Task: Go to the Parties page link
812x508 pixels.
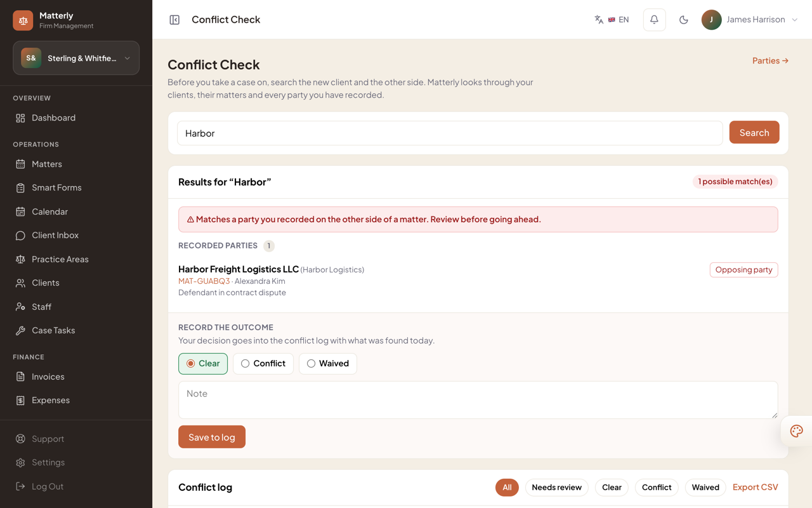Action: pos(770,61)
